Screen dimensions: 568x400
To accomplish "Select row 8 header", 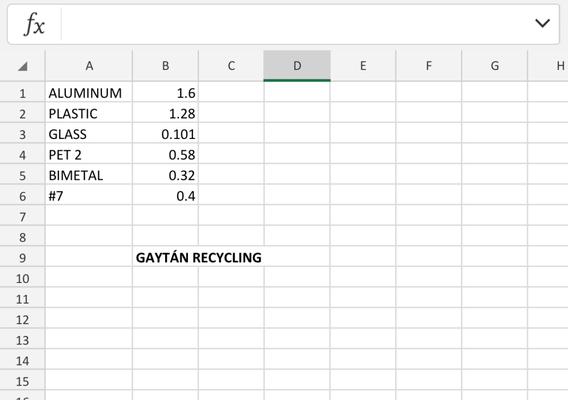I will click(x=22, y=237).
